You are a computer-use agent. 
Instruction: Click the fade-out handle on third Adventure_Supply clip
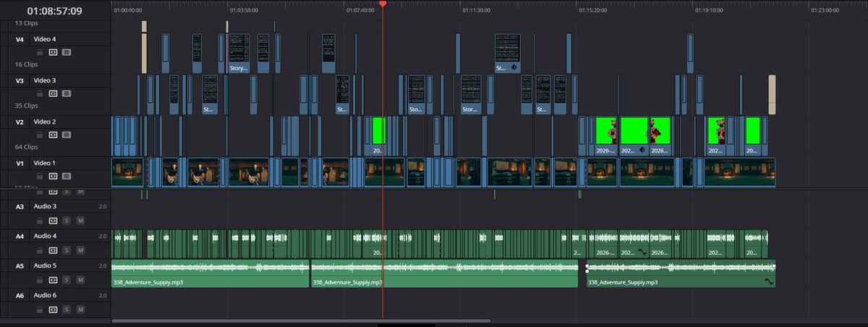(x=774, y=266)
